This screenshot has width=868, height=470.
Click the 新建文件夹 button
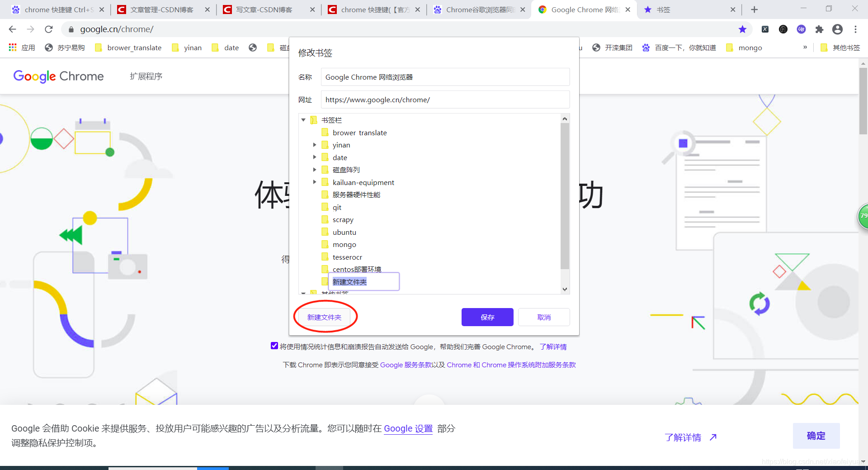click(x=325, y=317)
